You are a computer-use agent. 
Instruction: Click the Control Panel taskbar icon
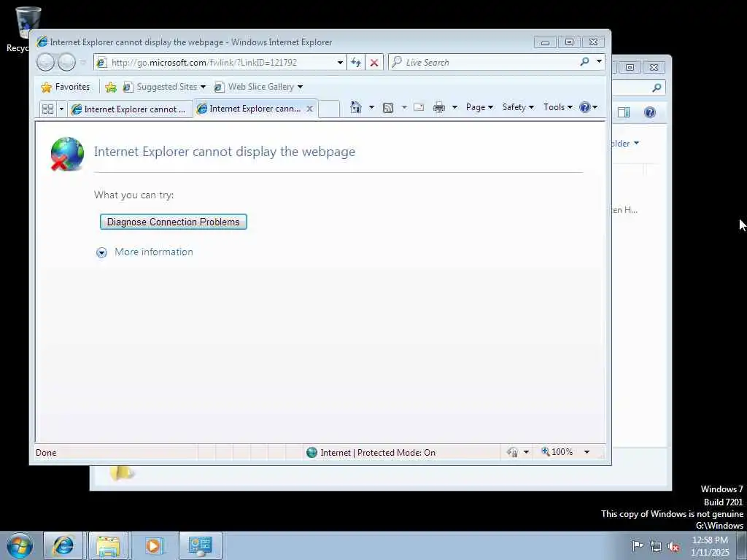(x=200, y=545)
